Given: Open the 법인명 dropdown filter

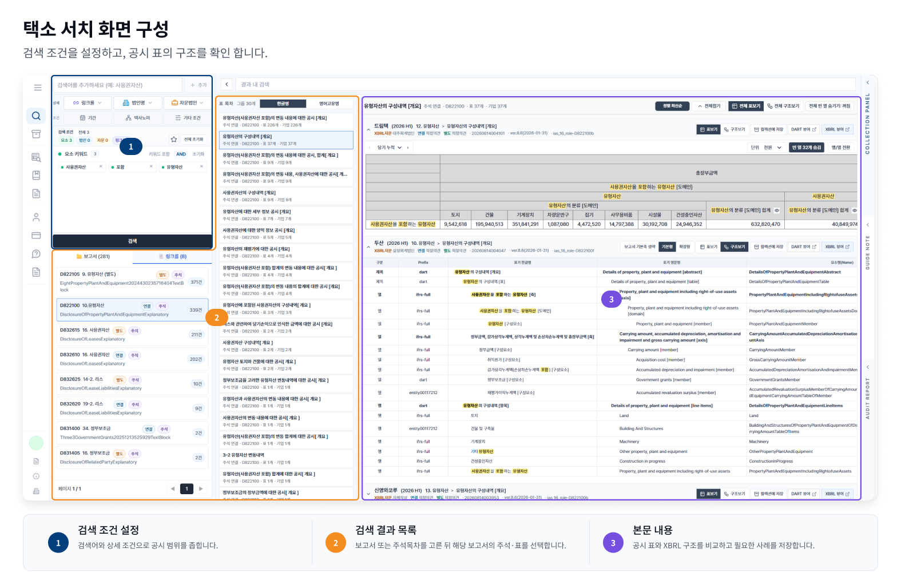Looking at the screenshot, I should (137, 102).
